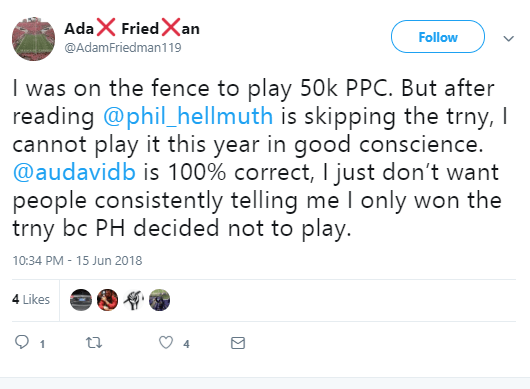
Task: Open the @AdamFriedman119 handle
Action: click(x=123, y=48)
